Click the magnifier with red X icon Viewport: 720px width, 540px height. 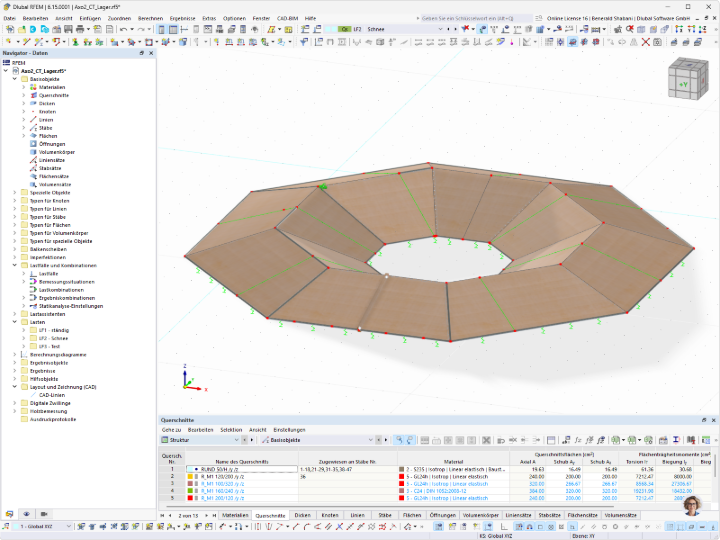click(x=630, y=29)
